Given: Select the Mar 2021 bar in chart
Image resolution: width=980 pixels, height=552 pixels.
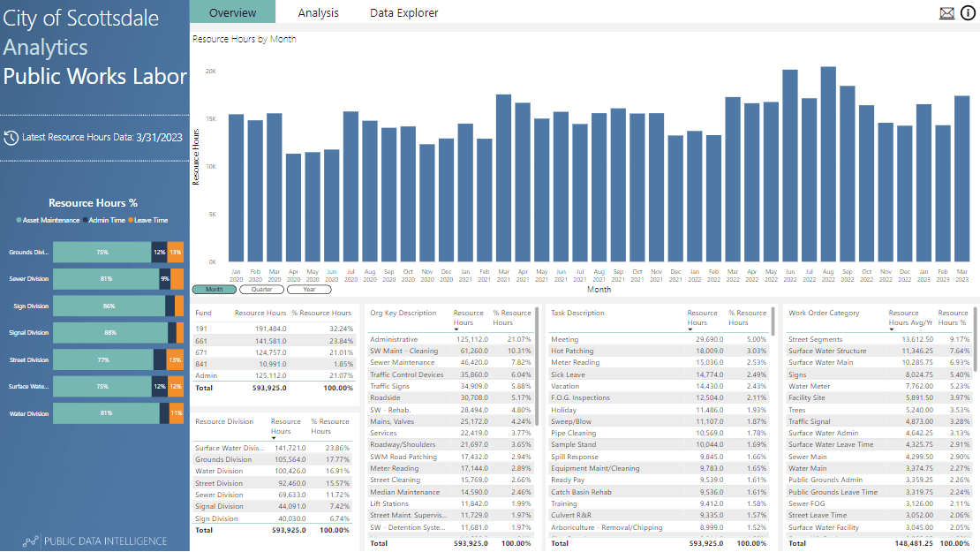Looking at the screenshot, I should pos(504,178).
